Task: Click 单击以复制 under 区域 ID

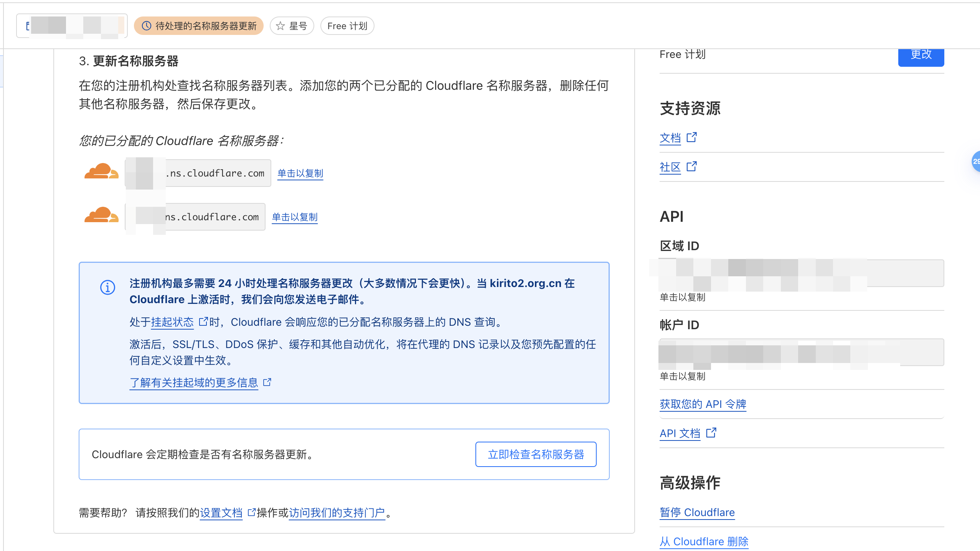Action: [x=682, y=297]
